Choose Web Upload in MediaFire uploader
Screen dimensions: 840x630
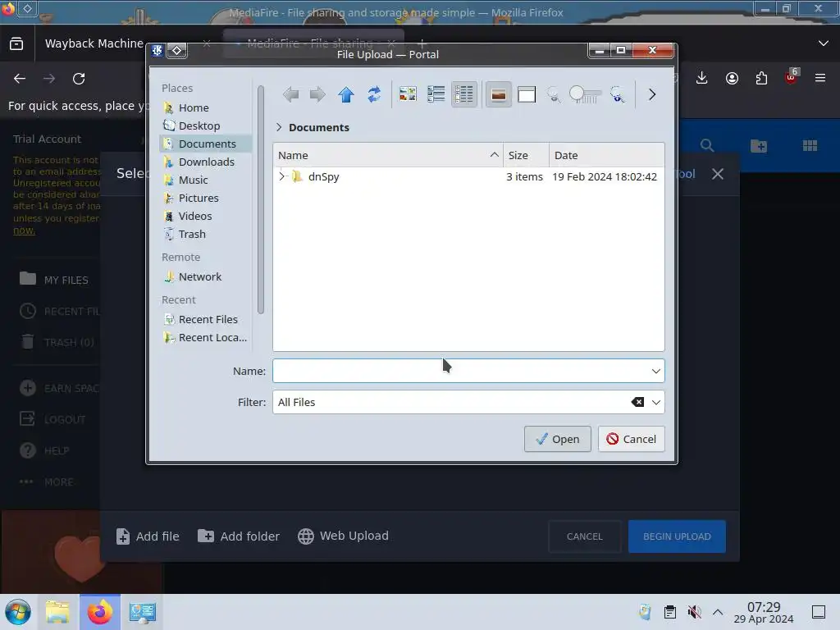click(344, 536)
